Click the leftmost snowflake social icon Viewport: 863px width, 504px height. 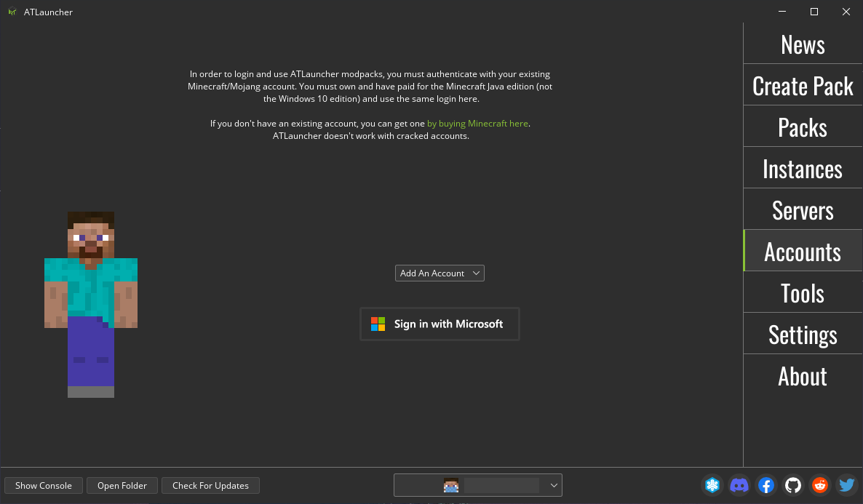pos(712,485)
